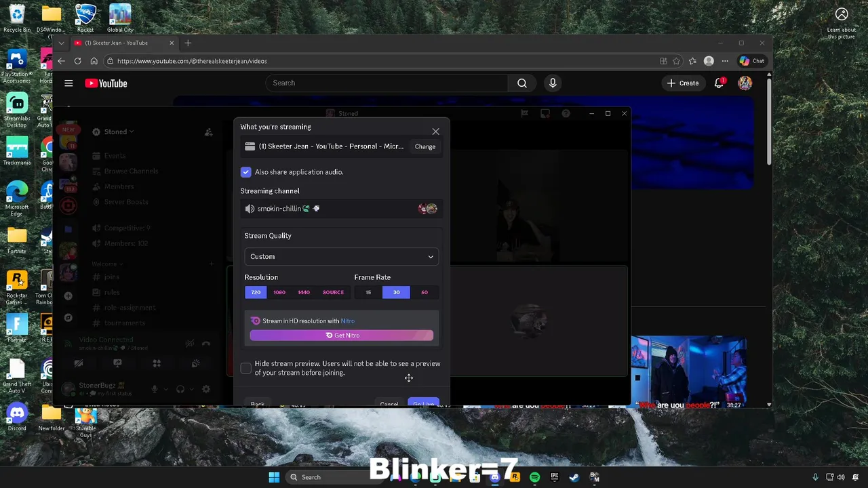868x488 pixels.
Task: Set frame rate to 30
Action: [x=396, y=292]
